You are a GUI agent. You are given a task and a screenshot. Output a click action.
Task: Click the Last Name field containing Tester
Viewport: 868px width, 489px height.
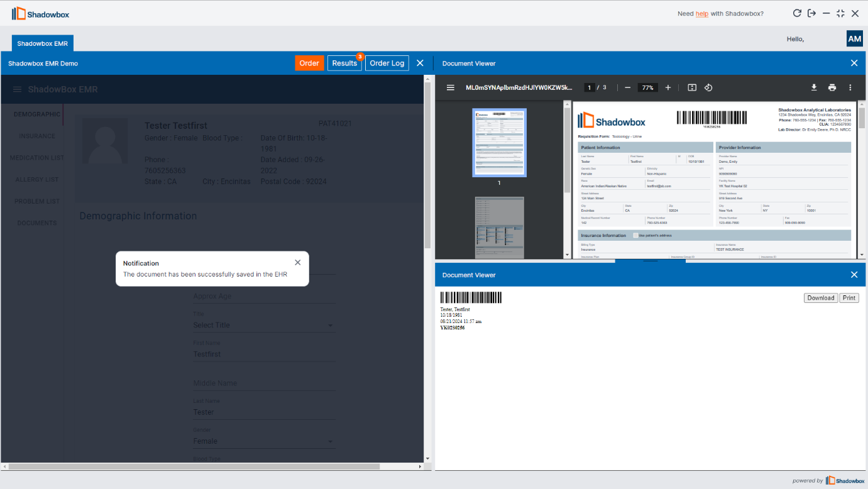pos(264,412)
